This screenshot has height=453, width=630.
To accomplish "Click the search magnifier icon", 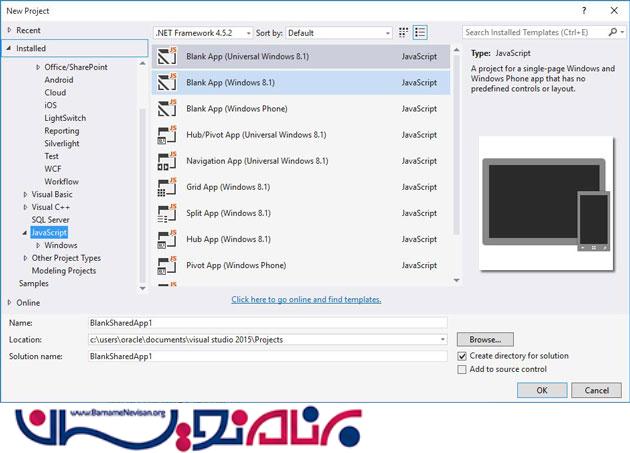I will point(612,32).
